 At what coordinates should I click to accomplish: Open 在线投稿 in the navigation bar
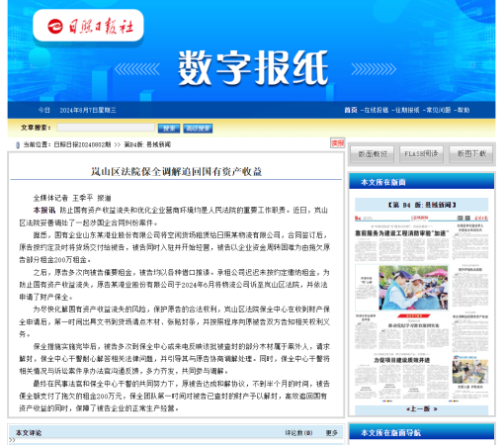pyautogui.click(x=376, y=110)
